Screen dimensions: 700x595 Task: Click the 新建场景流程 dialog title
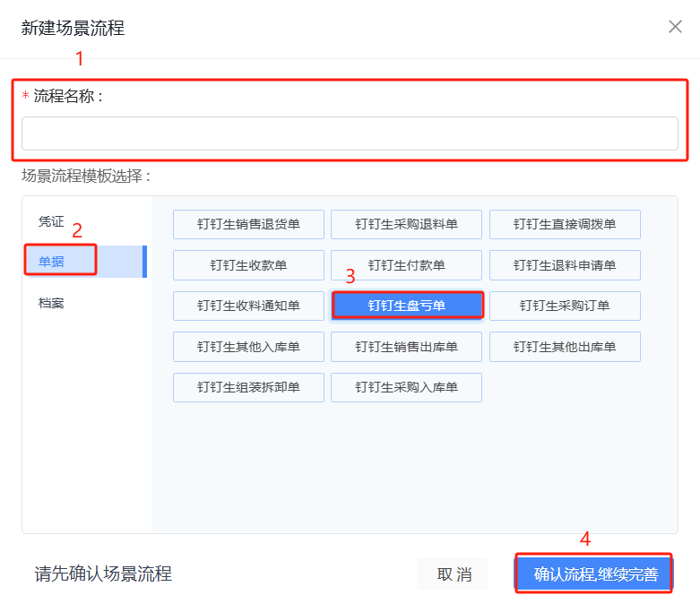click(x=73, y=28)
